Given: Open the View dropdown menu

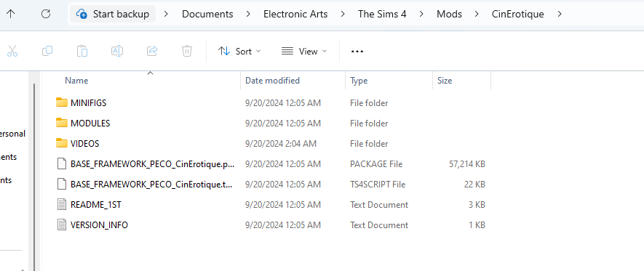Looking at the screenshot, I should coord(304,52).
